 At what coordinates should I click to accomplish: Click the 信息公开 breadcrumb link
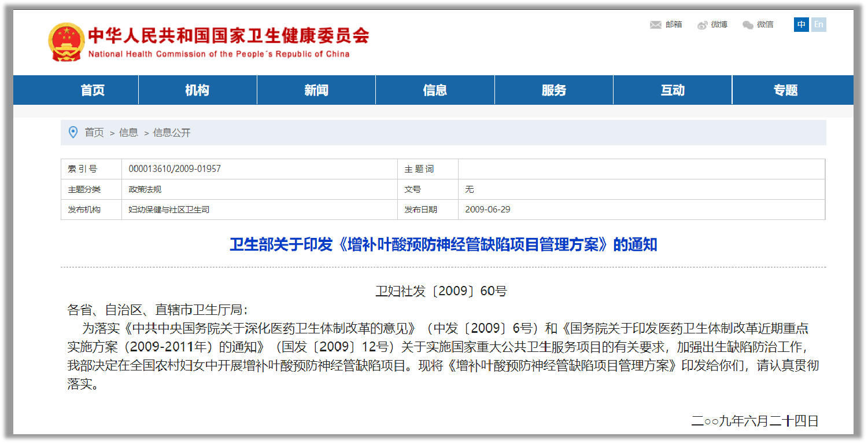171,133
